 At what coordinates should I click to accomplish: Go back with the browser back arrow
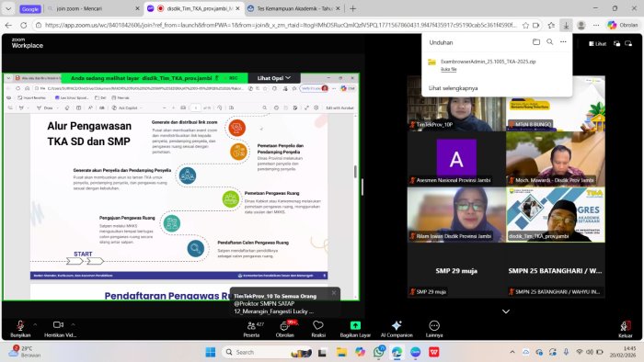tap(8, 26)
